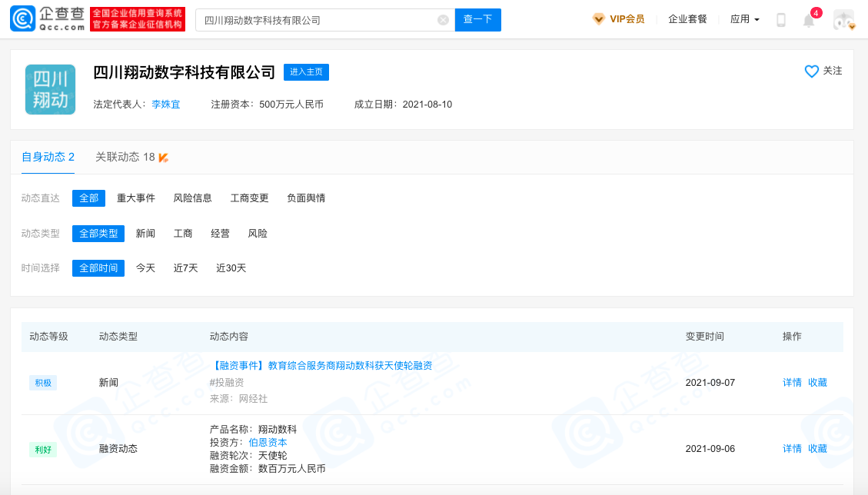Viewport: 868px width, 495px height.
Task: Select 全部时间 time filter
Action: (x=98, y=268)
